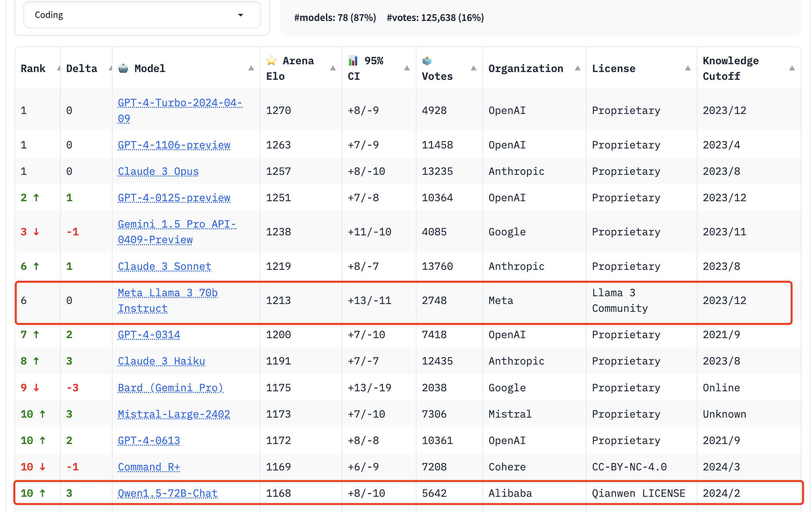Open Claude 3 Haiku model link
The height and width of the screenshot is (512, 812).
click(161, 361)
